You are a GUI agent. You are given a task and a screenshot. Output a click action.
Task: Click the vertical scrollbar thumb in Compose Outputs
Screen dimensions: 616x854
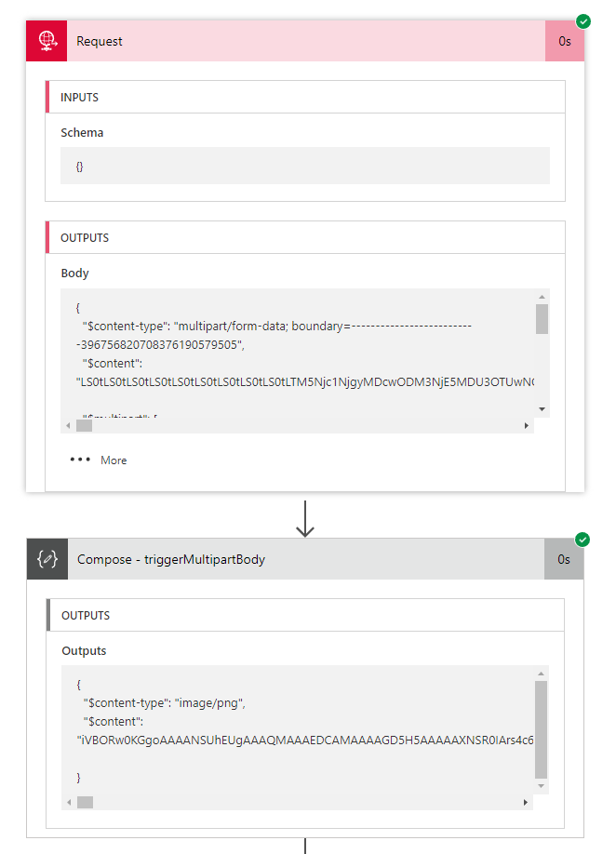click(542, 729)
